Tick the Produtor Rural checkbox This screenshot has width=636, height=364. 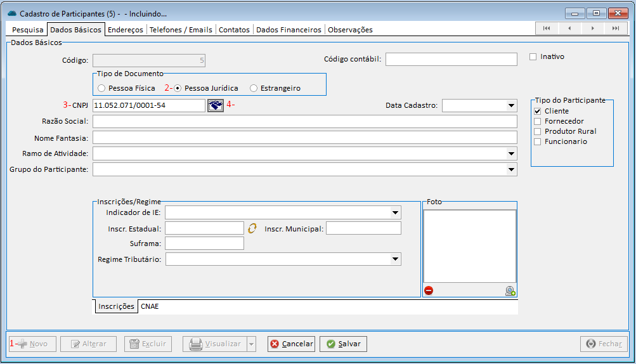click(x=538, y=131)
